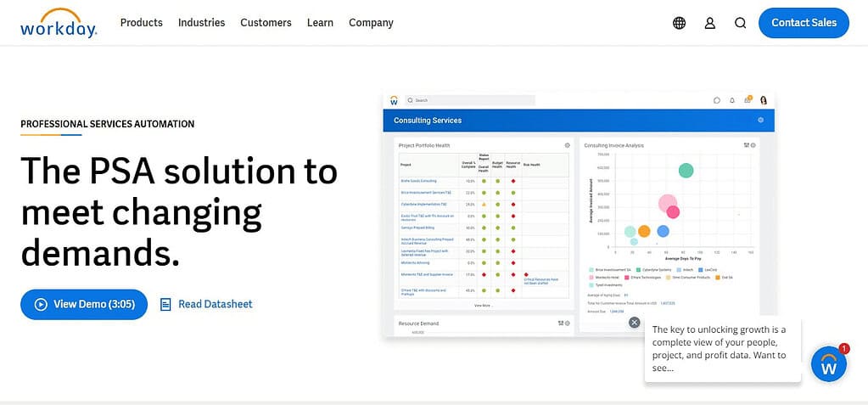Viewport: 868px width, 405px height.
Task: Click the View More link under projects
Action: tap(484, 306)
